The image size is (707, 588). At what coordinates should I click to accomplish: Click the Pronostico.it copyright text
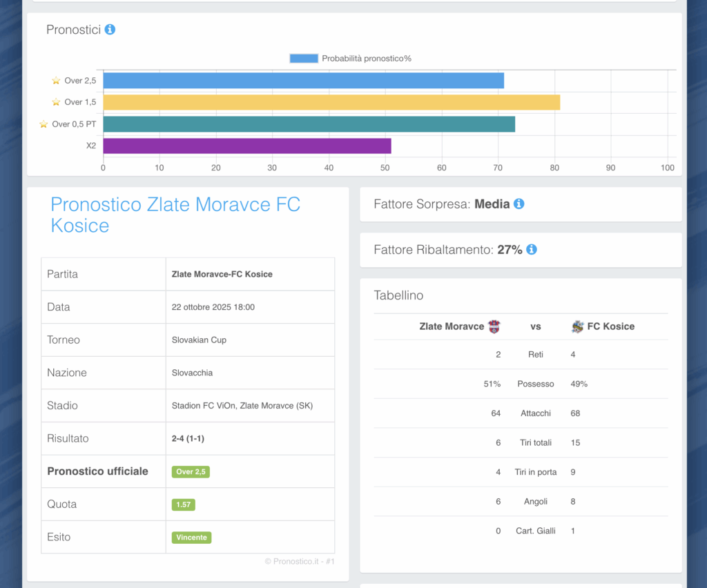pos(299,562)
